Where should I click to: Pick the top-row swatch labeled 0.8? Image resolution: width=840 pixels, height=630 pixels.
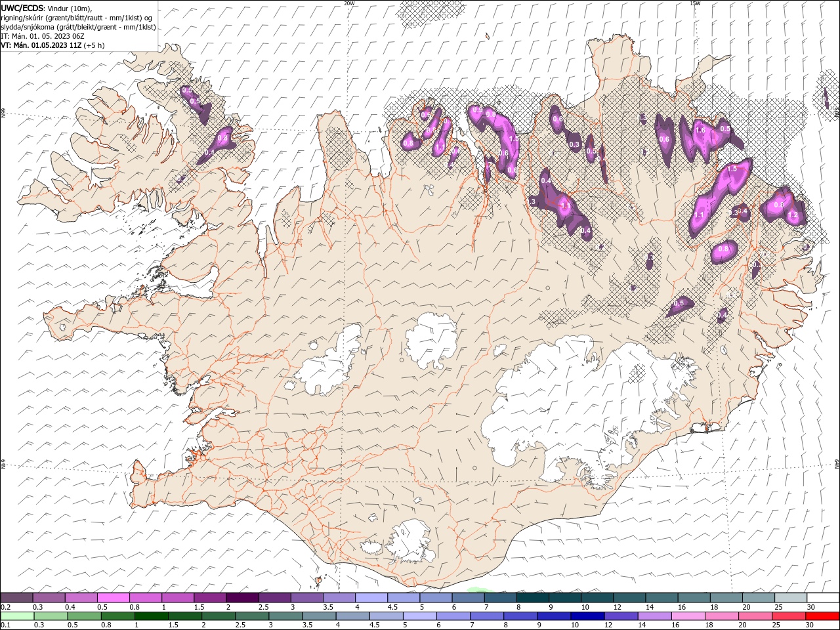[x=146, y=597]
